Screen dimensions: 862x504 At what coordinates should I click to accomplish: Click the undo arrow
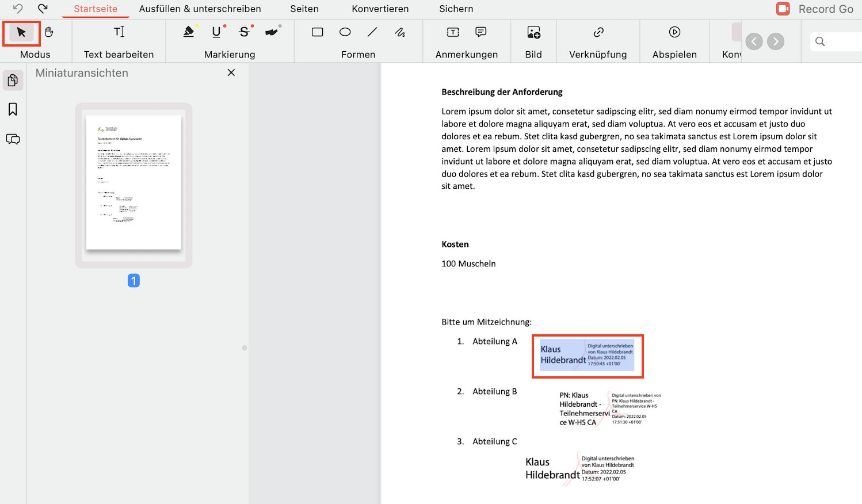pyautogui.click(x=18, y=9)
